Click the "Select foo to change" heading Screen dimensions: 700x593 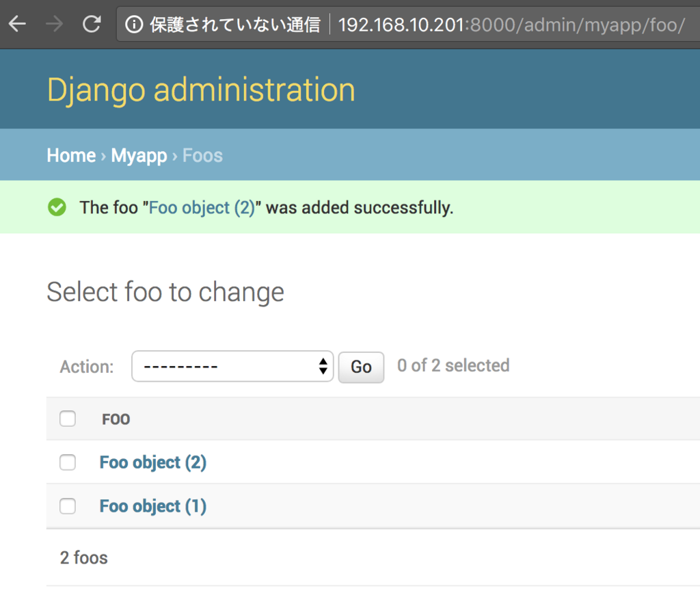point(165,292)
